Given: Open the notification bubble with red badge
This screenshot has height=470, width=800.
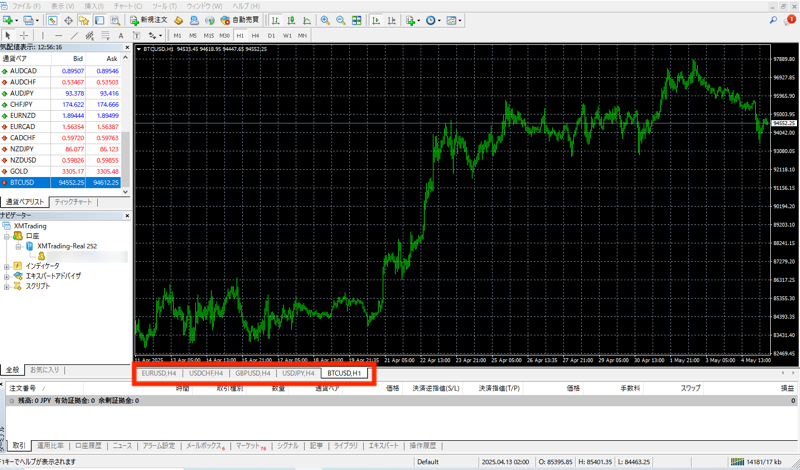Looking at the screenshot, I should tap(790, 20).
